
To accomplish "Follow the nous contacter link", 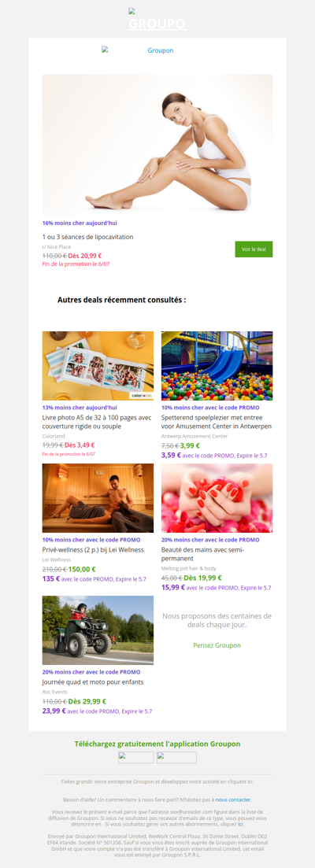I will click(x=233, y=800).
